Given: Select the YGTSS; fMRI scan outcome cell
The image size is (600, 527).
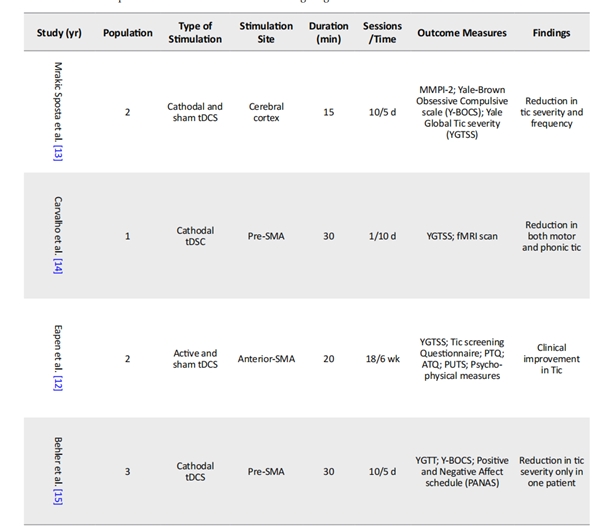Looking at the screenshot, I should coord(462,237).
